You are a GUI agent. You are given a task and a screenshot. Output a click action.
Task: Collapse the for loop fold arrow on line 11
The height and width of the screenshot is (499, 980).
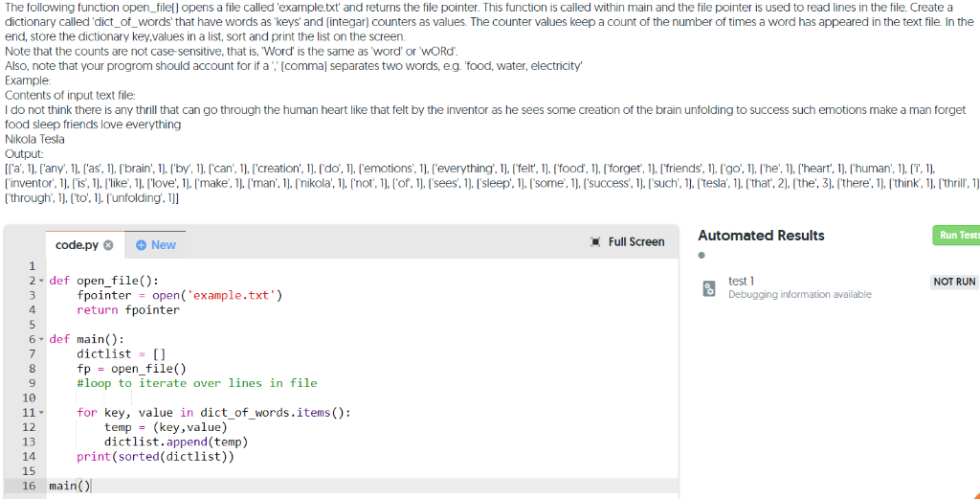click(x=41, y=413)
